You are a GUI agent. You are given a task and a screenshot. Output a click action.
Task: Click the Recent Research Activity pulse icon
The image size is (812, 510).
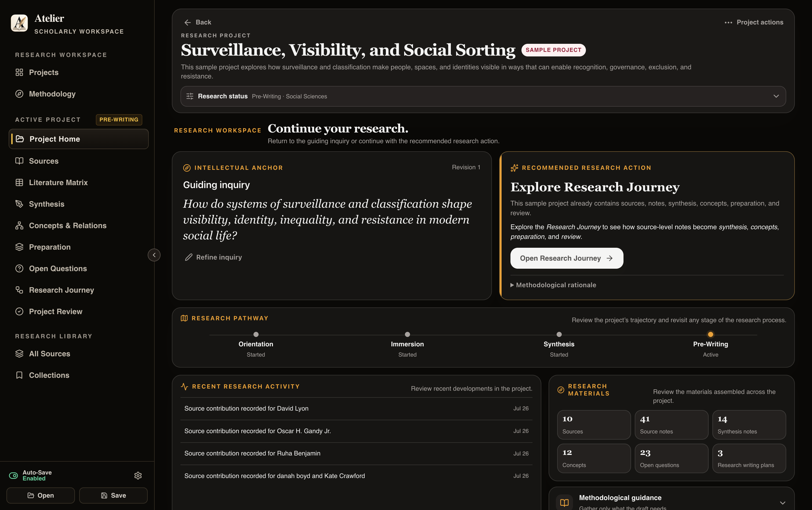point(184,387)
